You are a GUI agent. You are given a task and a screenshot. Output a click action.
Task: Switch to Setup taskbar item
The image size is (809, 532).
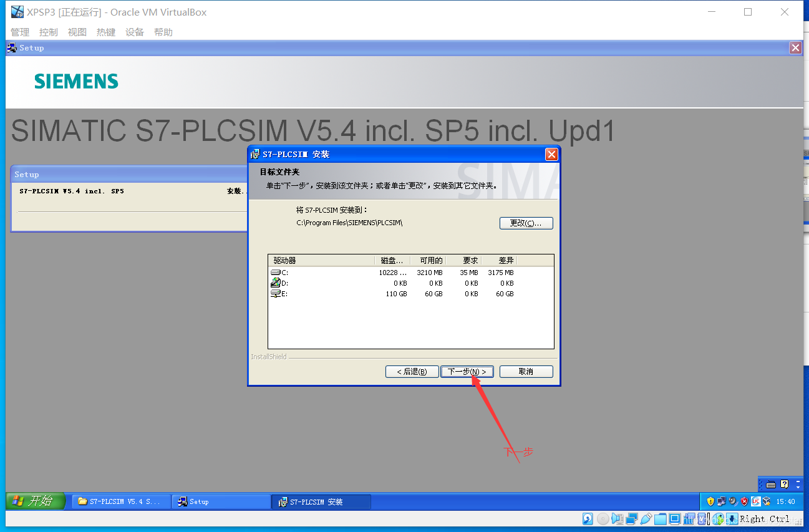point(221,501)
